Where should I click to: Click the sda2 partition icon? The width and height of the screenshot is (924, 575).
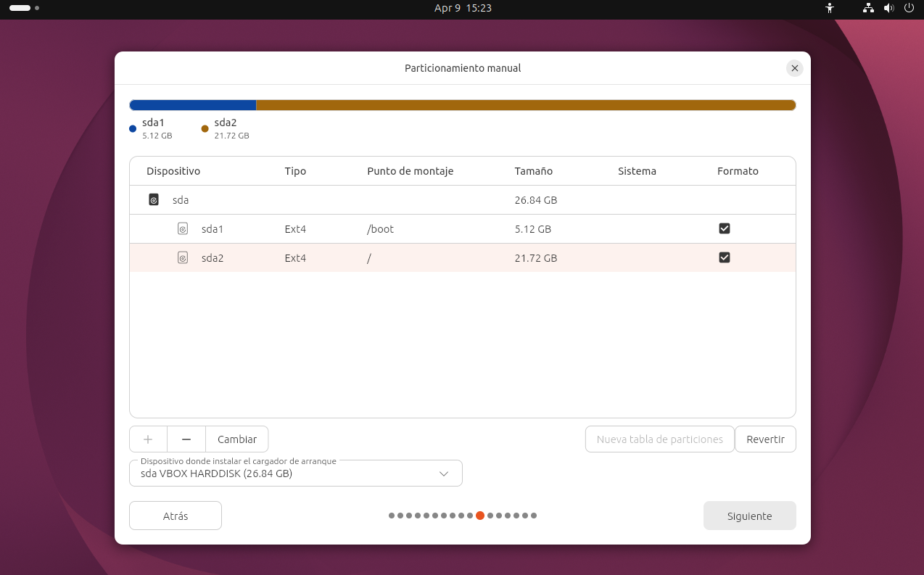[x=183, y=257]
